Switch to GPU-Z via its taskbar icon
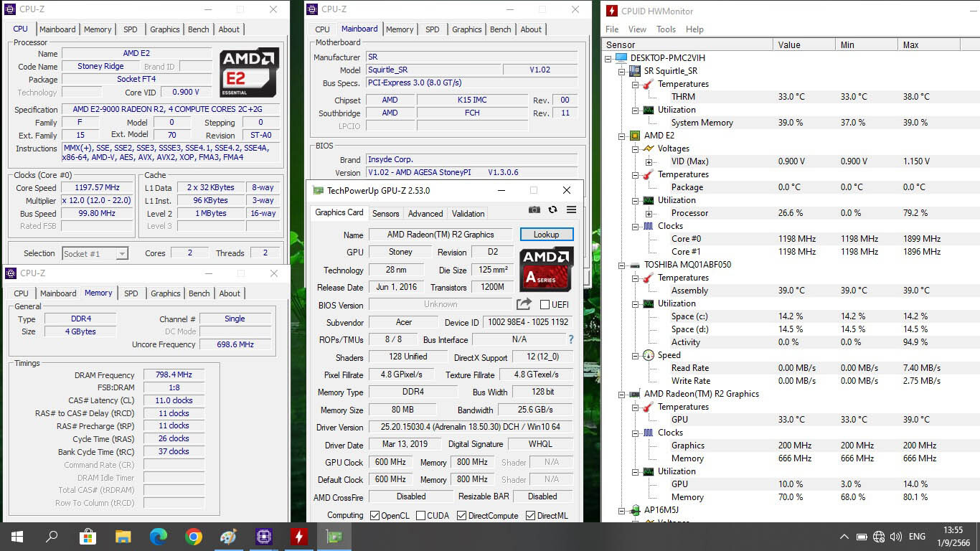Image resolution: width=980 pixels, height=551 pixels. point(334,537)
